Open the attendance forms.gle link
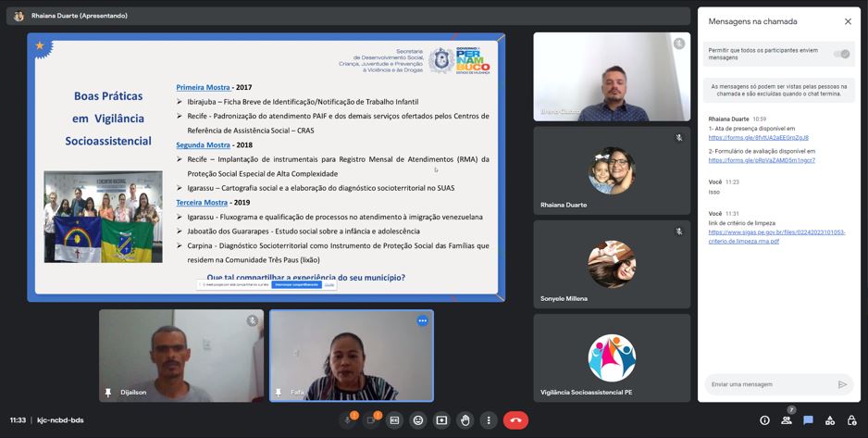This screenshot has width=868, height=438. coord(758,138)
